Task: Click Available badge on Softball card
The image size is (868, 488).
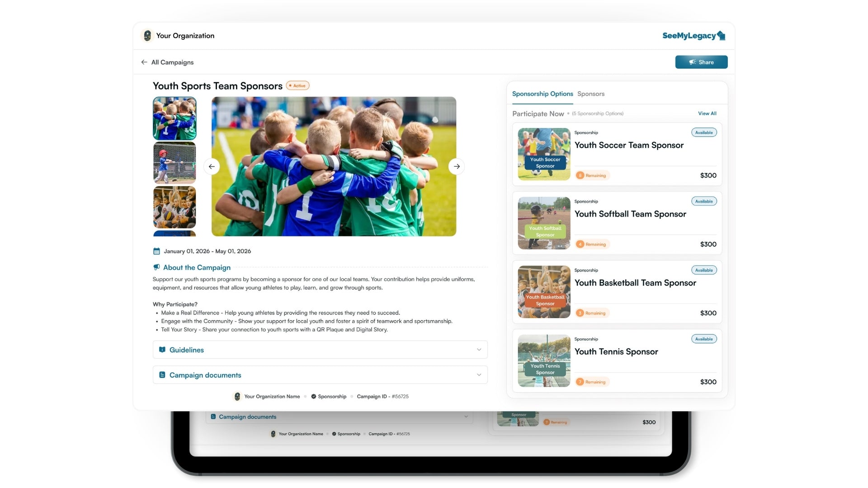Action: coord(704,202)
